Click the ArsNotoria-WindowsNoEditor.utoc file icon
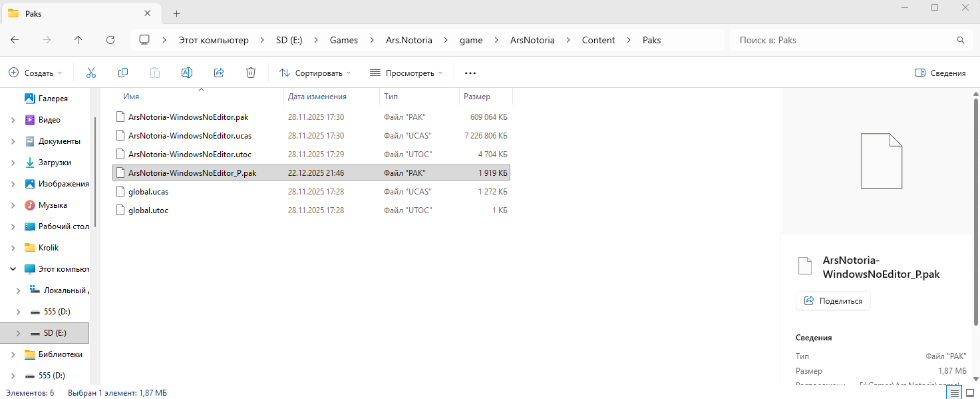Viewport: 980px width, 399px height. click(120, 154)
